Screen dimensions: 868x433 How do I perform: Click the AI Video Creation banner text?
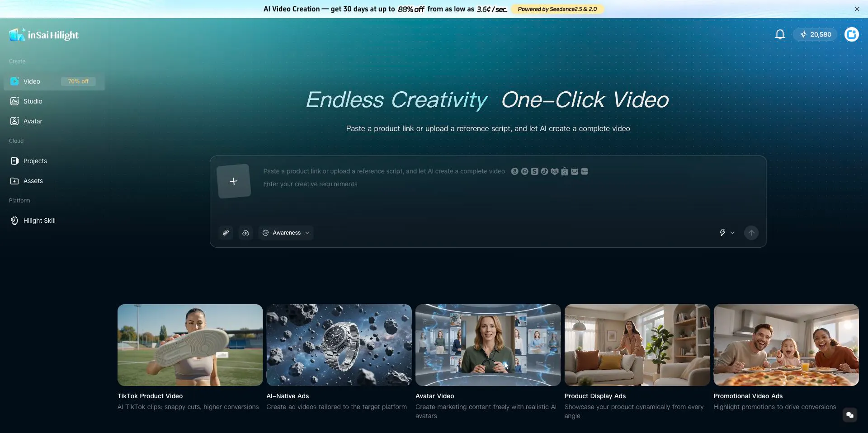click(385, 9)
